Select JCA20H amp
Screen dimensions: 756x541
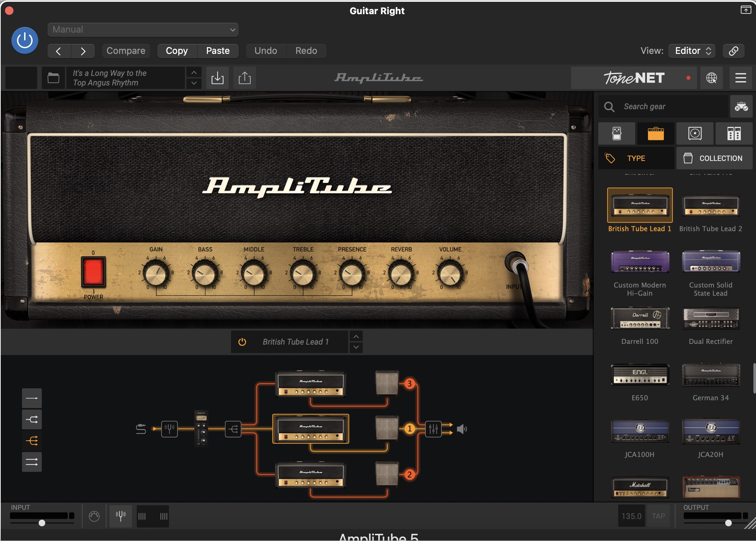coord(711,431)
